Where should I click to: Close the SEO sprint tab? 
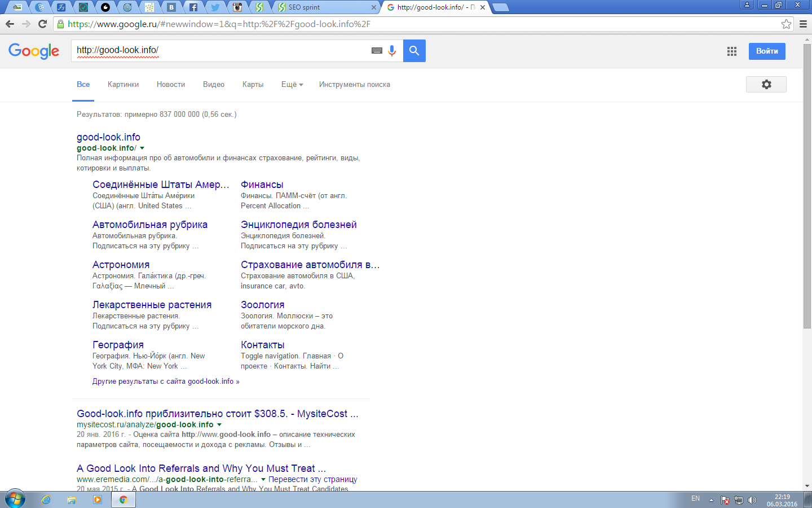coord(373,7)
